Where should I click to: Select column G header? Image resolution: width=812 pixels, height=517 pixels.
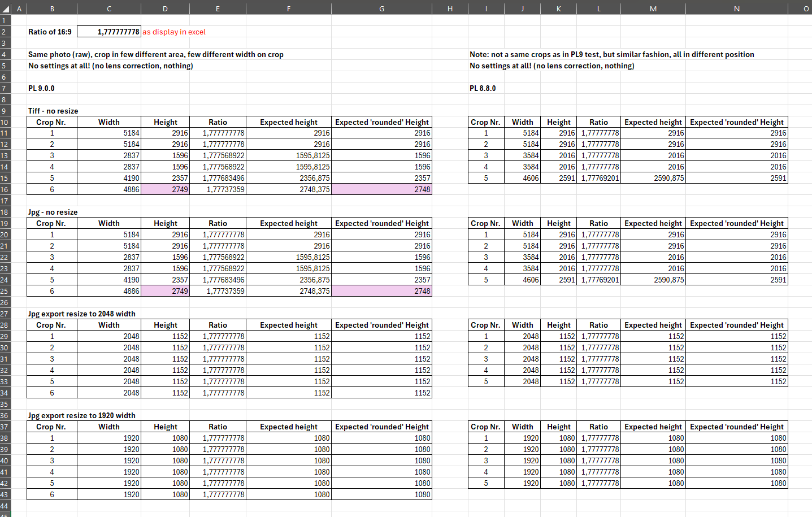point(381,8)
